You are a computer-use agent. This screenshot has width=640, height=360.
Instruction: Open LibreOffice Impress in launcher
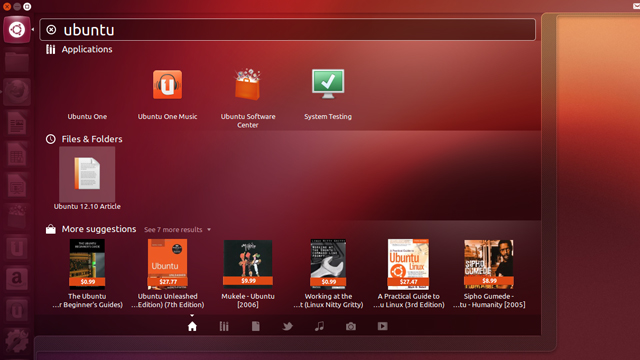pos(17,185)
